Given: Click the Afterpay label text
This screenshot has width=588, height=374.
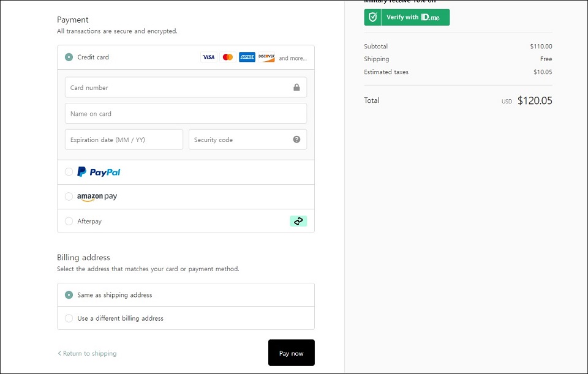Looking at the screenshot, I should click(x=89, y=221).
